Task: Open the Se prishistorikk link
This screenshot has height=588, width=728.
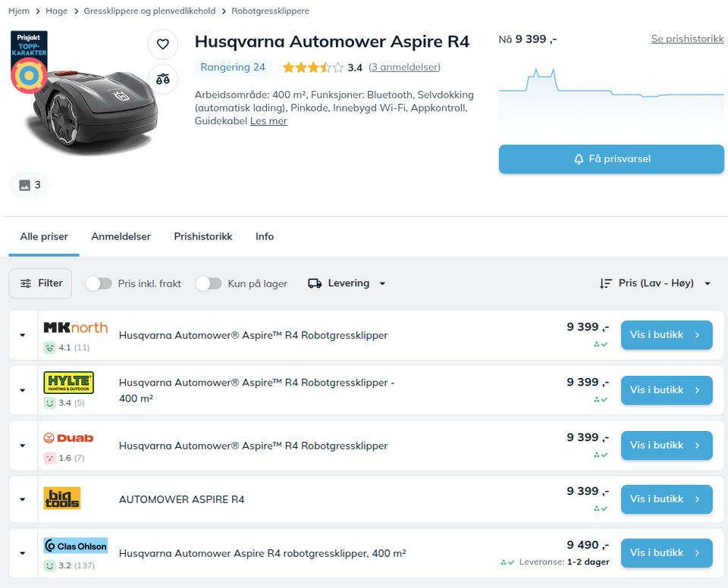Action: pos(687,39)
